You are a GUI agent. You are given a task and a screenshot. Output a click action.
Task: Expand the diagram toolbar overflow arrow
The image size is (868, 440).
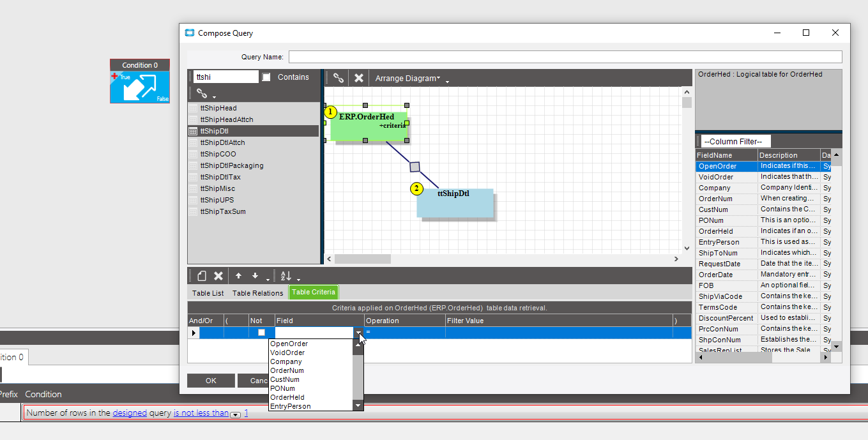point(448,82)
